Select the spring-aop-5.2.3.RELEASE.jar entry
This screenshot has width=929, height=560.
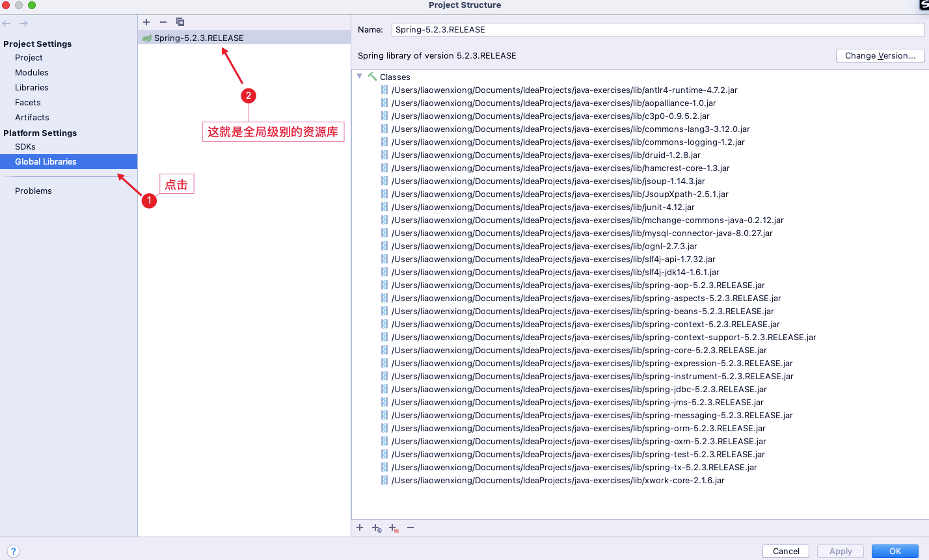[578, 286]
